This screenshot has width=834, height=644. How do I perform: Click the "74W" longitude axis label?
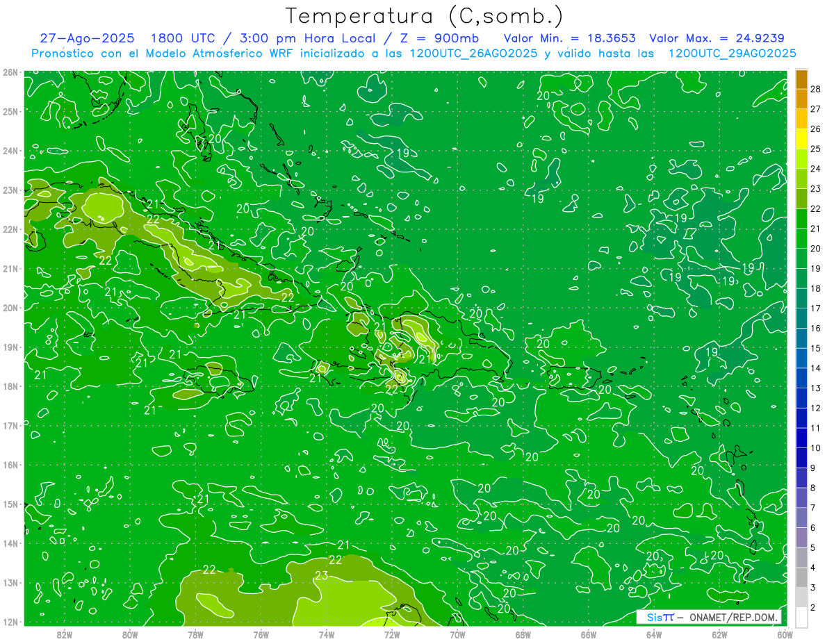click(x=326, y=634)
